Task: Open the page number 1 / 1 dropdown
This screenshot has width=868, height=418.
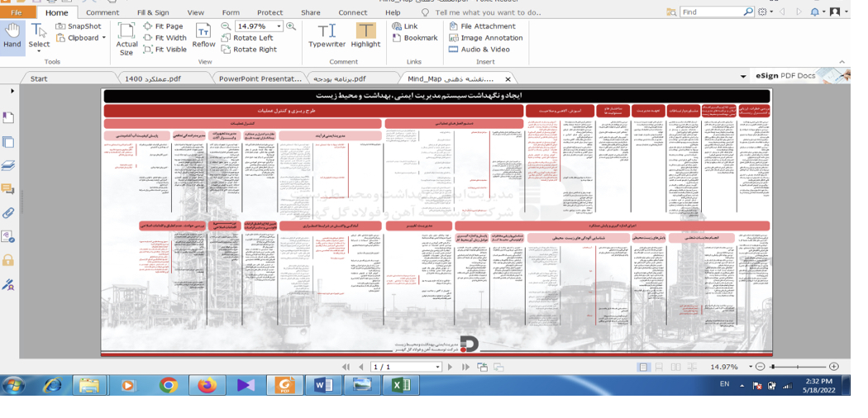Action: pyautogui.click(x=438, y=367)
